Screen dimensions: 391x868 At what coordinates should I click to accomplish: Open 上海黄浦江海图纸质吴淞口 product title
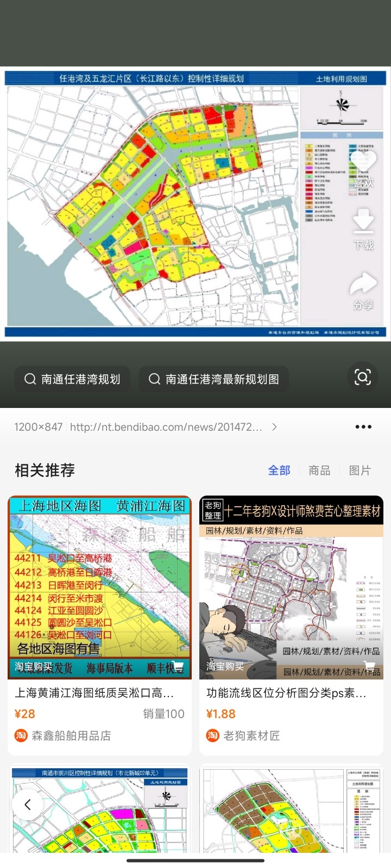(94, 693)
